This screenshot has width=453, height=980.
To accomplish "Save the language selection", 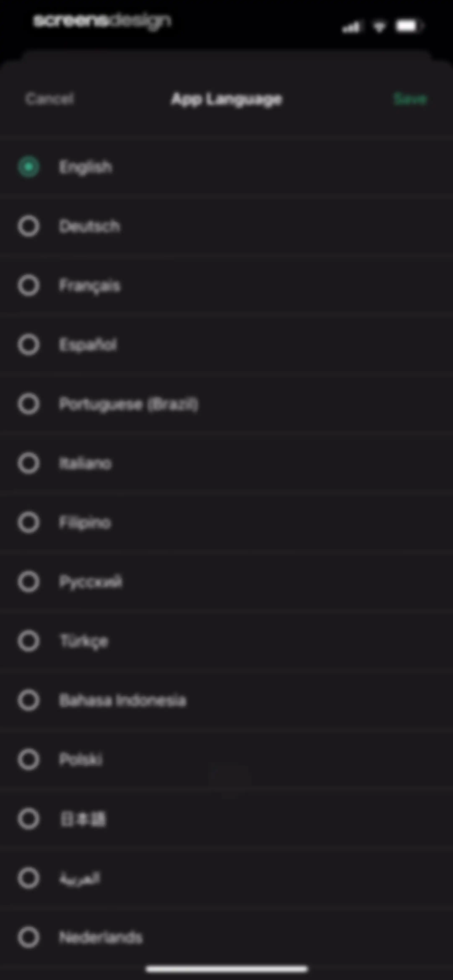I will (410, 99).
